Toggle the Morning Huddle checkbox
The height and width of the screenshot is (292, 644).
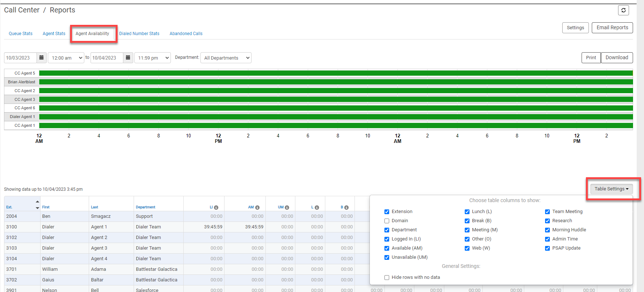(x=547, y=230)
